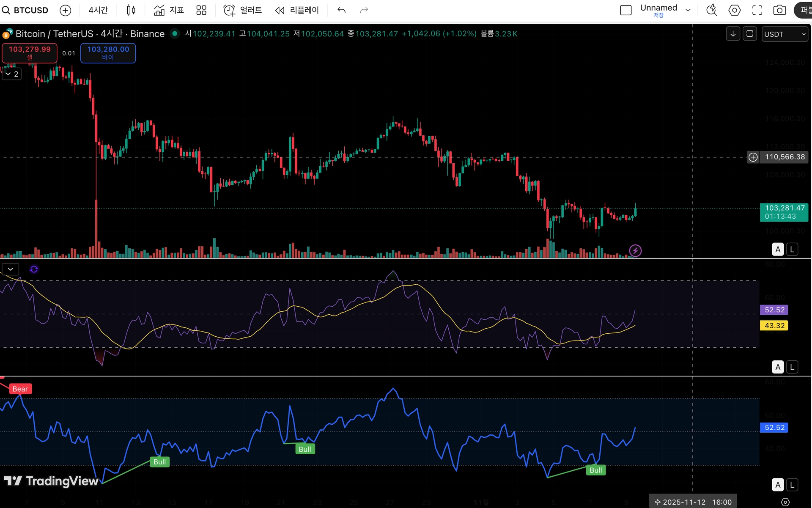The image size is (812, 508).
Task: Expand the USDT currency dropdown
Action: [785, 34]
